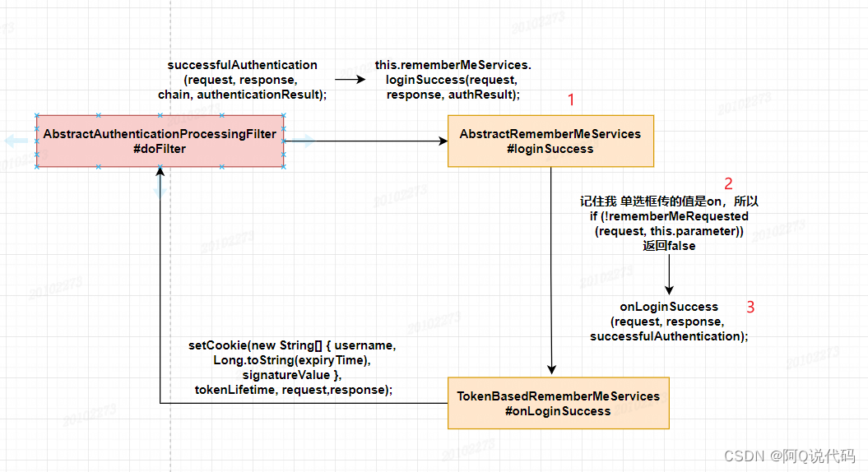The image size is (868, 472).
Task: Click the bottom-right resize handle of doFilter box
Action: 283,167
